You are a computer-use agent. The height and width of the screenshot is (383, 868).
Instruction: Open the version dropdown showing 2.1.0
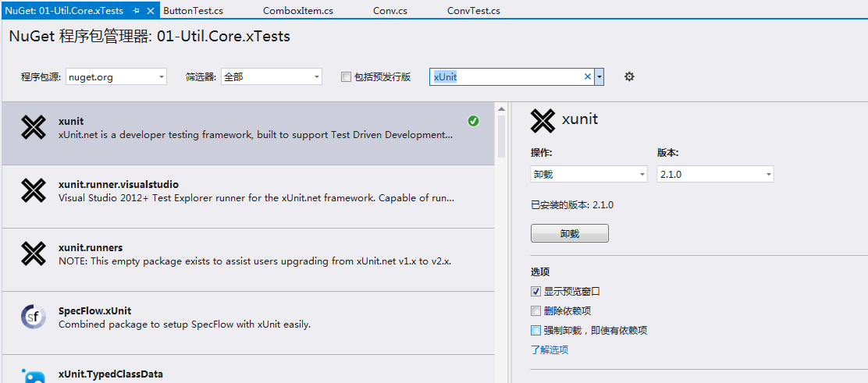click(x=715, y=175)
